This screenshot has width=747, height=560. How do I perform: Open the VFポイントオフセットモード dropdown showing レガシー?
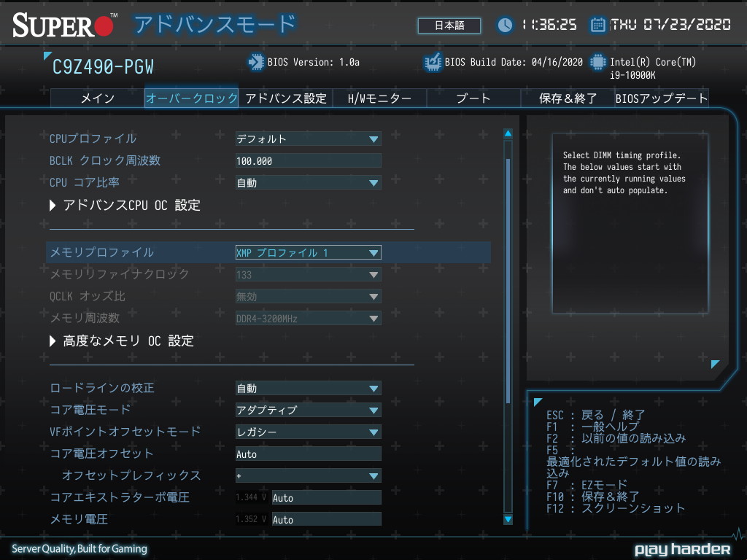coord(309,432)
